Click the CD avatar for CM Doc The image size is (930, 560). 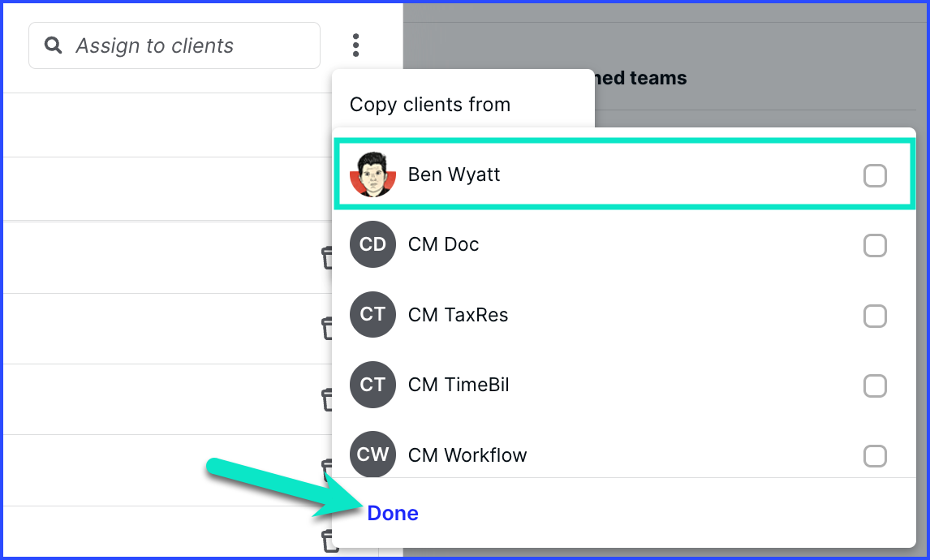coord(372,244)
